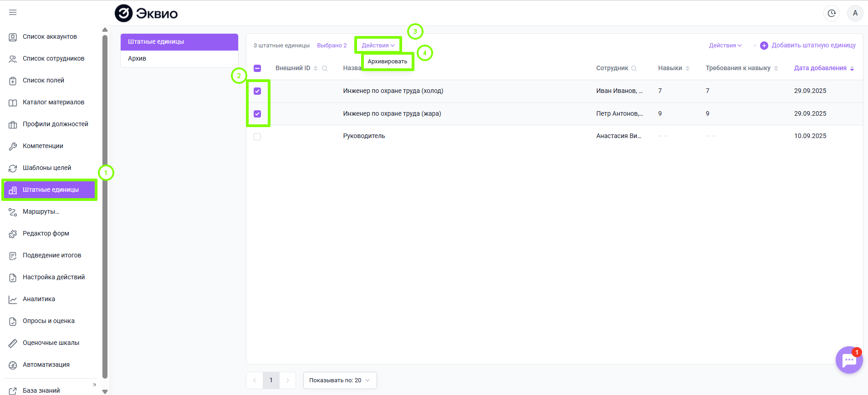Screen dimensions: 868x395
Task: Search by Внешний ID magnifier icon
Action: click(x=325, y=68)
